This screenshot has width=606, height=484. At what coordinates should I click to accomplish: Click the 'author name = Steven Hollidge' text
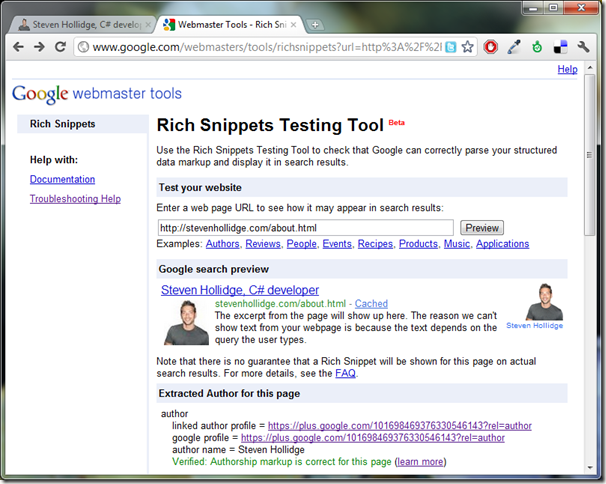tap(238, 450)
